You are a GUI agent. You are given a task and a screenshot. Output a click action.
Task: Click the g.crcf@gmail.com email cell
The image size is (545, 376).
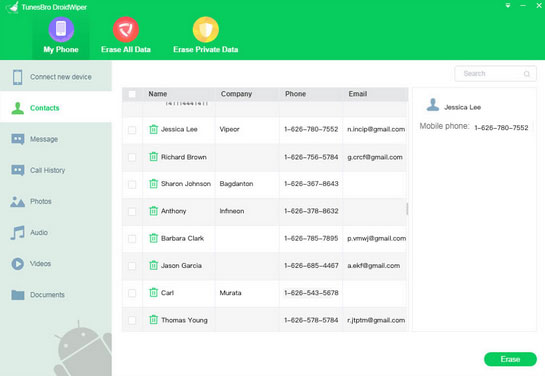click(x=375, y=157)
